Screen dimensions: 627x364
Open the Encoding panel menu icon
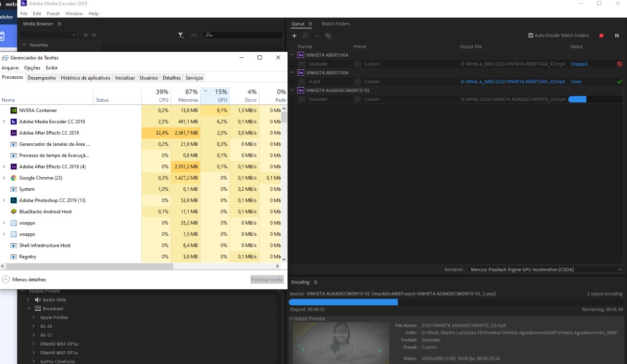[x=315, y=282]
